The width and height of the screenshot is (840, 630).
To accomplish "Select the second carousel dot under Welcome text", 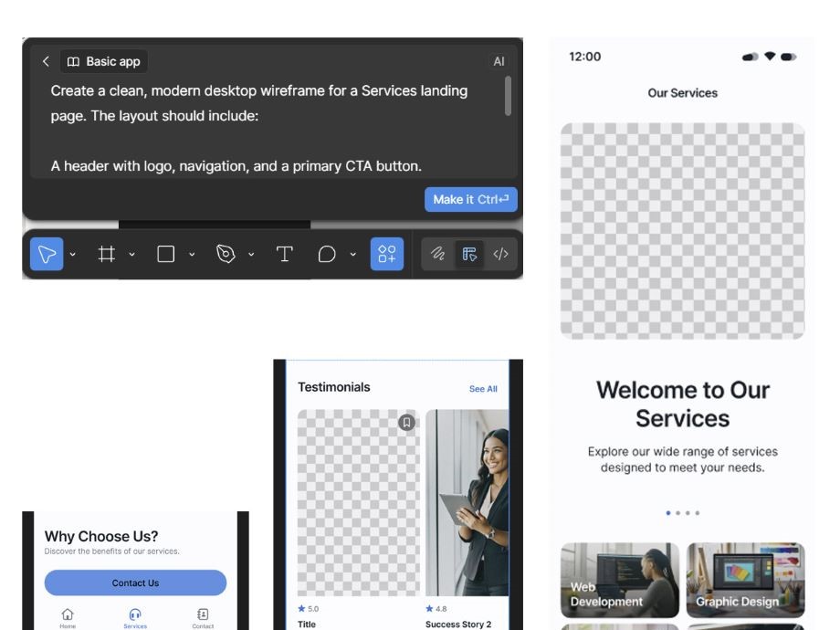I will coord(679,512).
